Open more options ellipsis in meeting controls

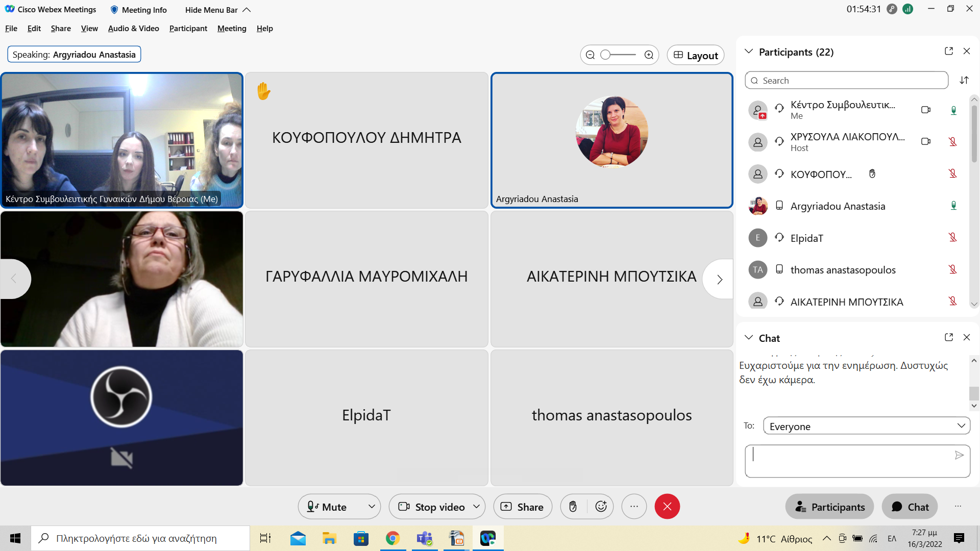click(634, 507)
